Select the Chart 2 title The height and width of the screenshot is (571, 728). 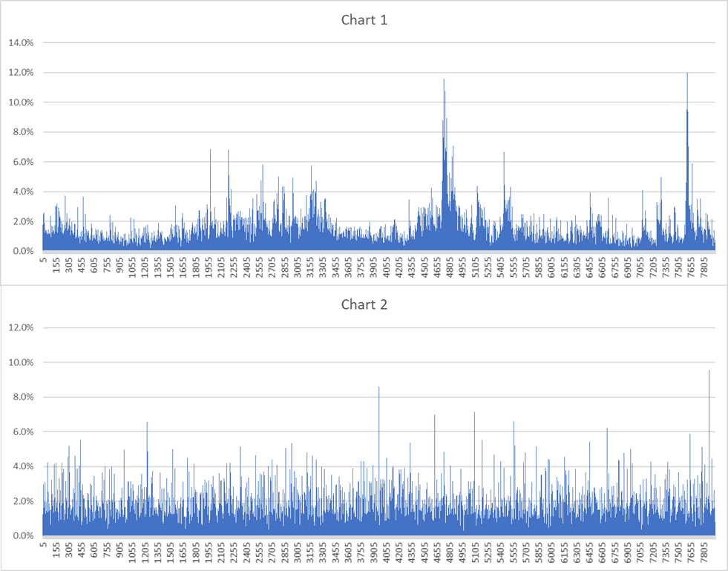coord(364,304)
